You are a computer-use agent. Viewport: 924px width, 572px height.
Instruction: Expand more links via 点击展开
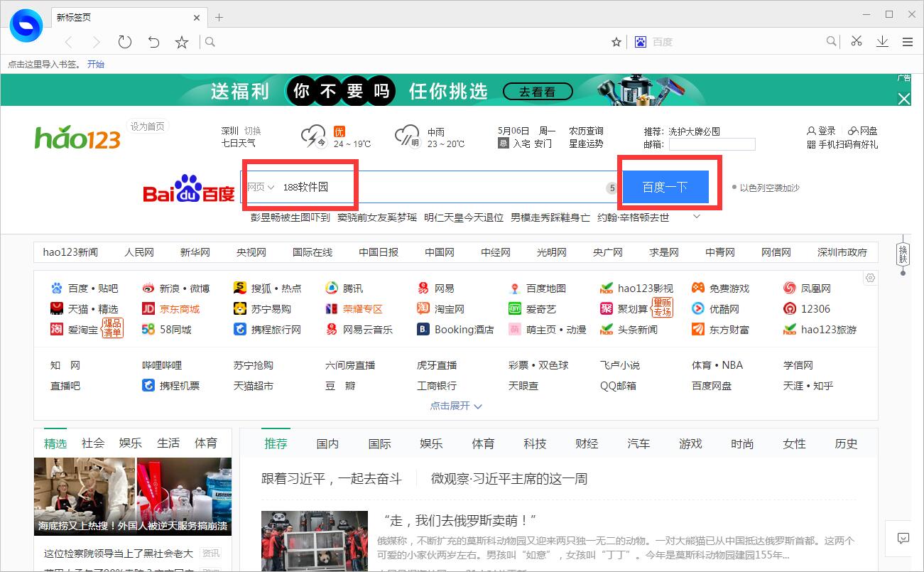[456, 406]
